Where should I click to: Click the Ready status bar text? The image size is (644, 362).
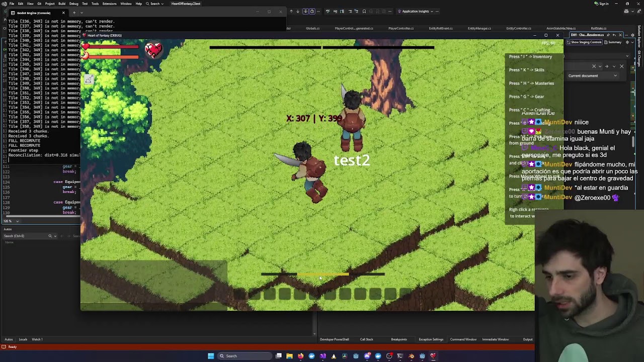(x=12, y=347)
